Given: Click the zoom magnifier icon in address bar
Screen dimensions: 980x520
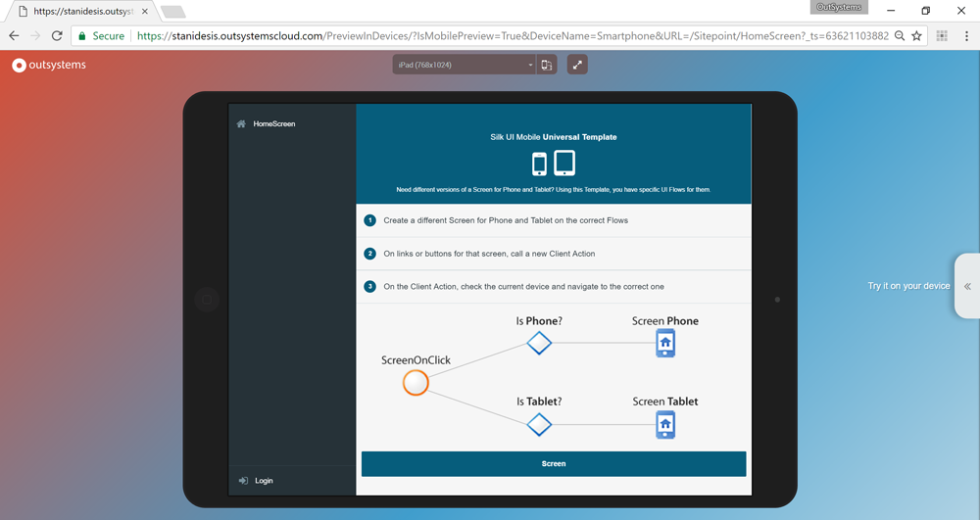Looking at the screenshot, I should (900, 36).
